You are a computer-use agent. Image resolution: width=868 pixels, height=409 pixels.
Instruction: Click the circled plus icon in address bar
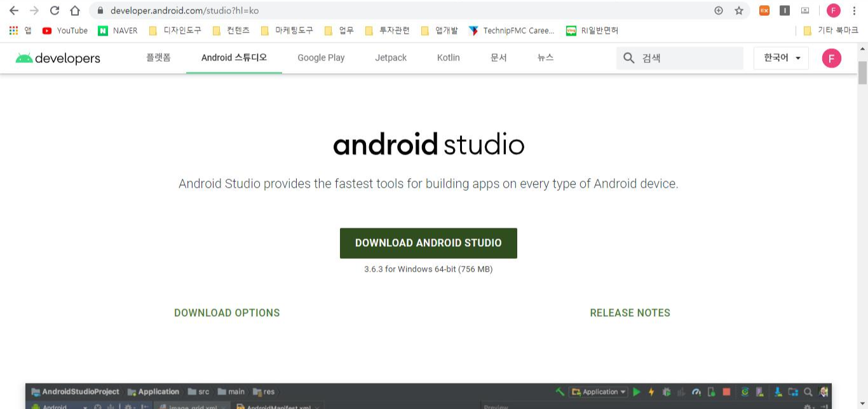(x=719, y=10)
